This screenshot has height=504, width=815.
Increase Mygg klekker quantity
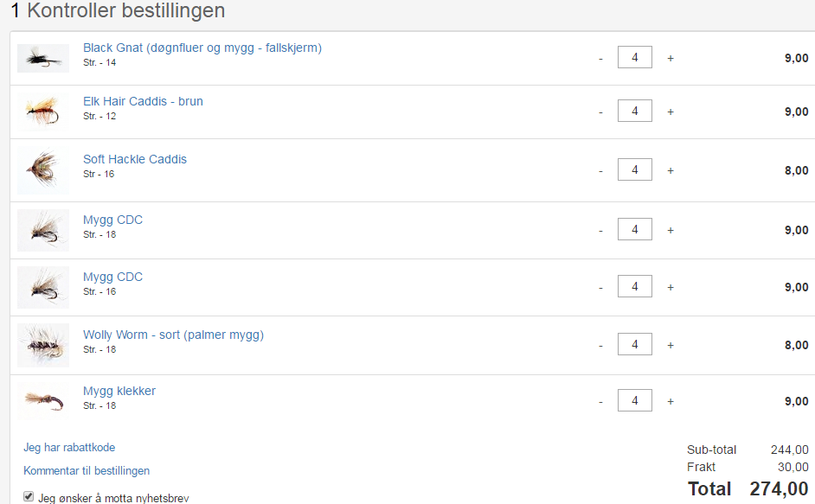coord(671,401)
